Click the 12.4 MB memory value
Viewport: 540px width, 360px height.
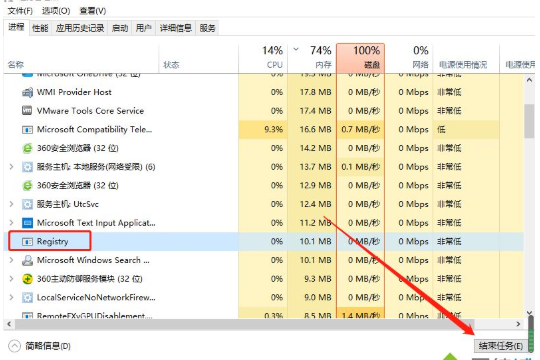tap(315, 204)
